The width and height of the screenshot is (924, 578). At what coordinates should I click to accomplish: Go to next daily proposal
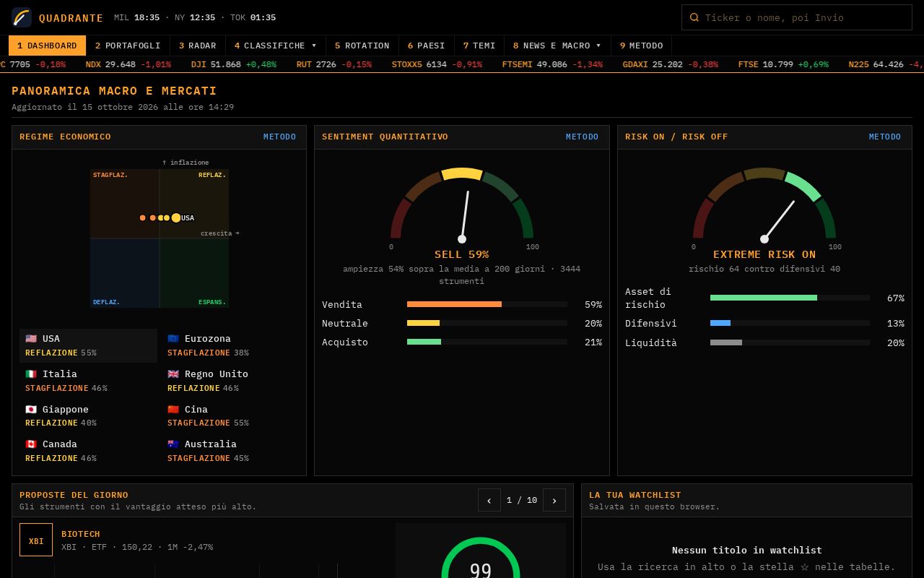coord(554,500)
